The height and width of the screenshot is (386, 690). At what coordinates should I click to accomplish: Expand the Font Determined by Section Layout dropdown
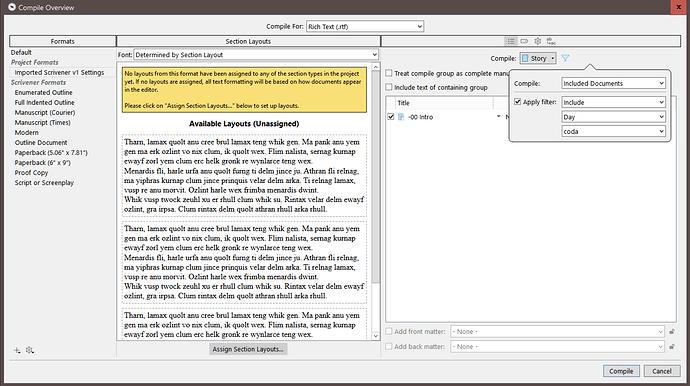pos(256,55)
